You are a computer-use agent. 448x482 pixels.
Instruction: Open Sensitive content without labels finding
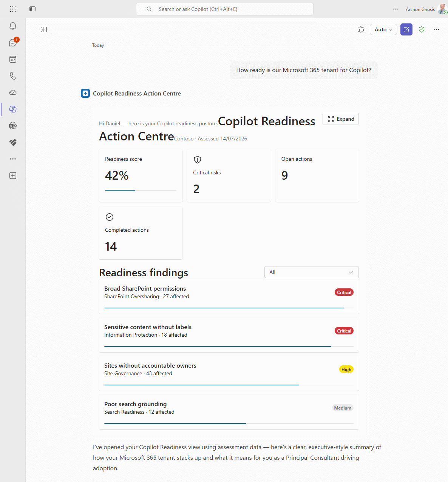tap(229, 335)
